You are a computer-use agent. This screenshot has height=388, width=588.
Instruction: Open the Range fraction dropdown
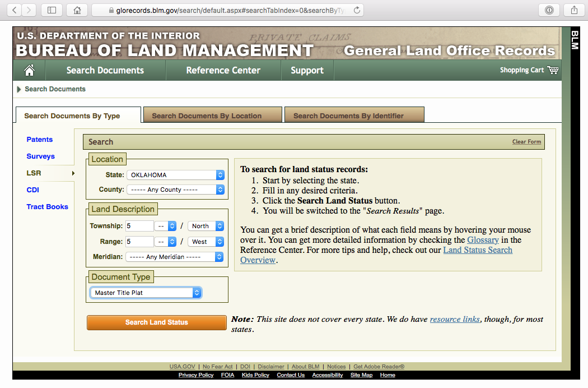pos(166,242)
